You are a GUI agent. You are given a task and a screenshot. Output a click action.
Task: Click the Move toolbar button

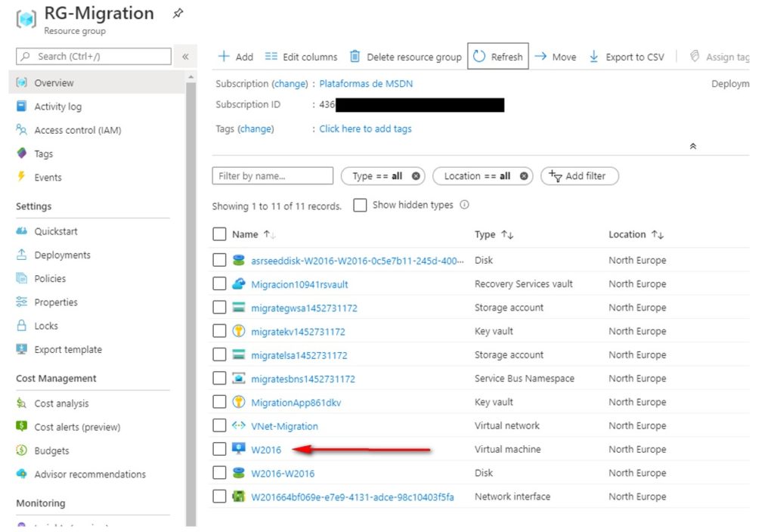point(556,57)
